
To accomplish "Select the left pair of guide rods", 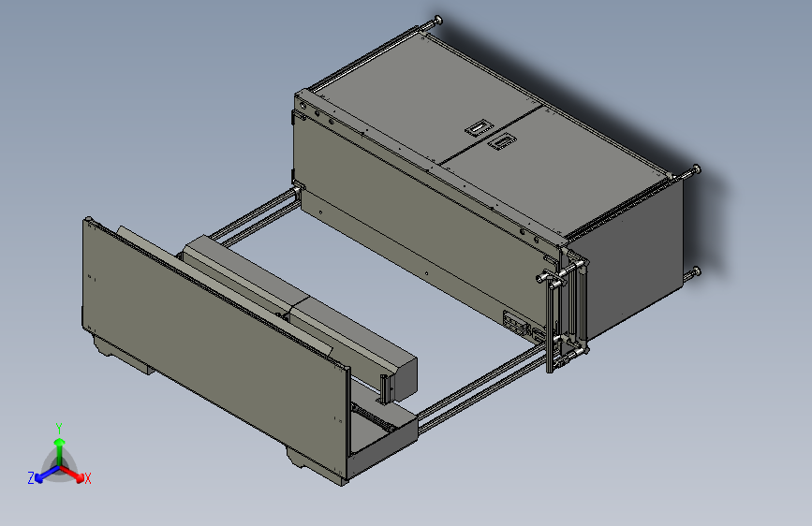I will (x=257, y=217).
